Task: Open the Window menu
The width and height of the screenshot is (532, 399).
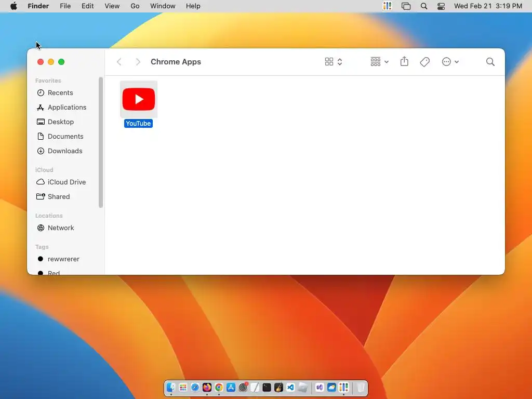Action: pyautogui.click(x=163, y=6)
